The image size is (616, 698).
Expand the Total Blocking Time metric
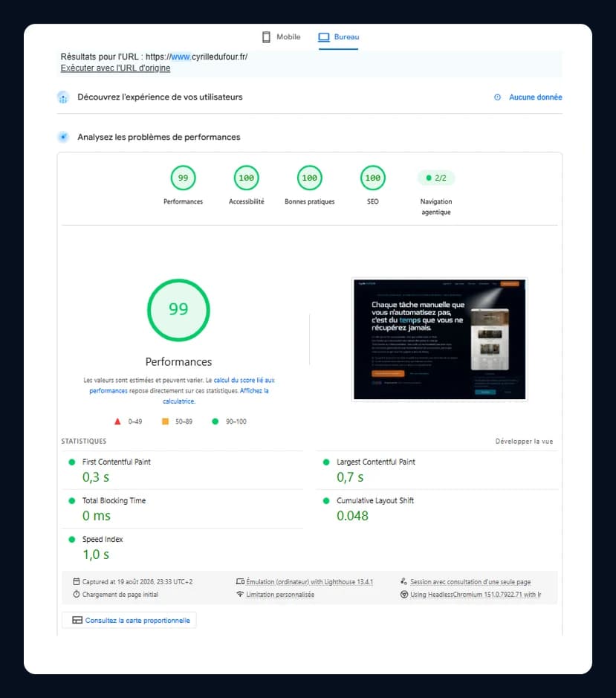(183, 508)
